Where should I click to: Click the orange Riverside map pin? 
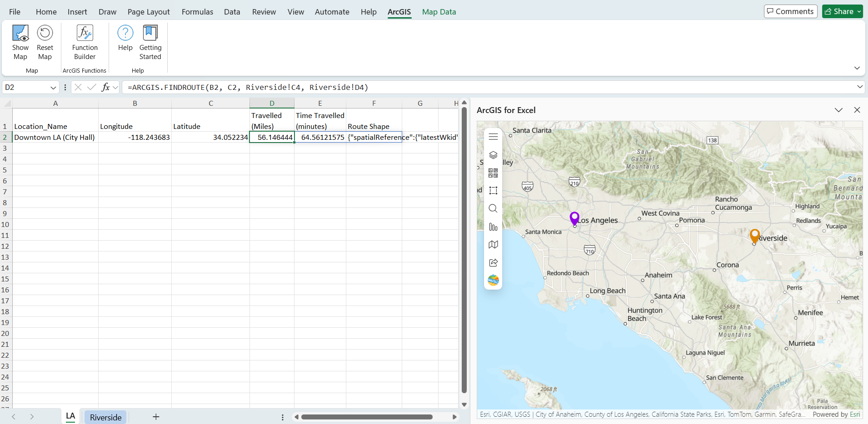point(754,236)
